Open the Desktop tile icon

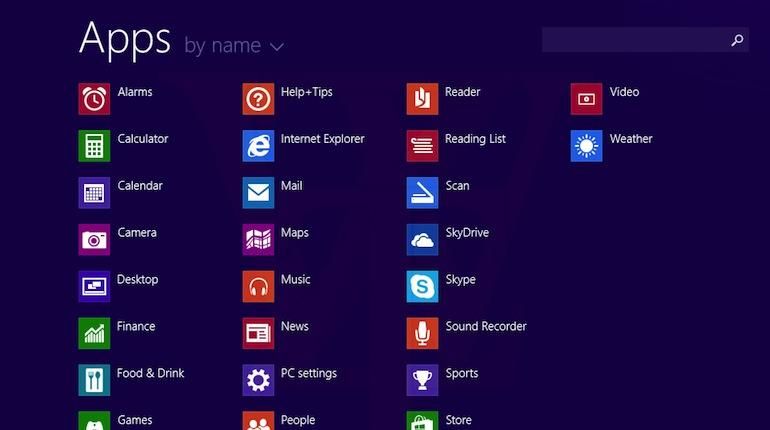[x=94, y=286]
